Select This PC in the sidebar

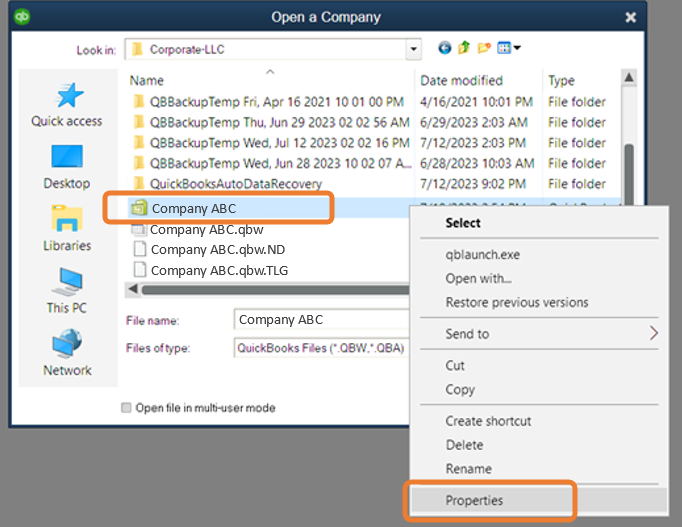tap(67, 291)
